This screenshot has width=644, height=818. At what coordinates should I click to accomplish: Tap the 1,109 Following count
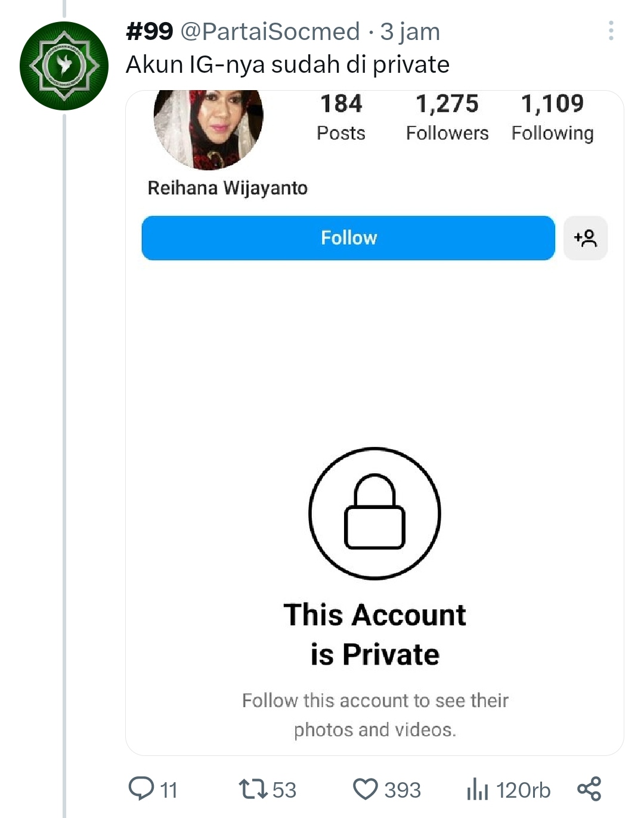(x=553, y=118)
